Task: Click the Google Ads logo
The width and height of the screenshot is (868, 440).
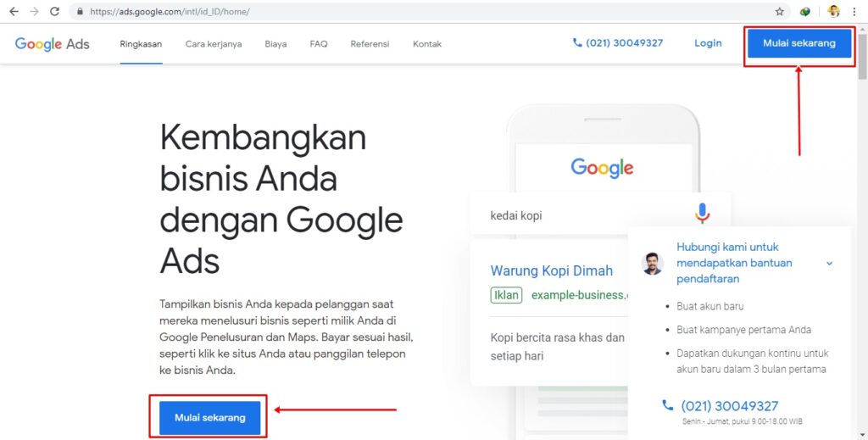Action: (52, 44)
